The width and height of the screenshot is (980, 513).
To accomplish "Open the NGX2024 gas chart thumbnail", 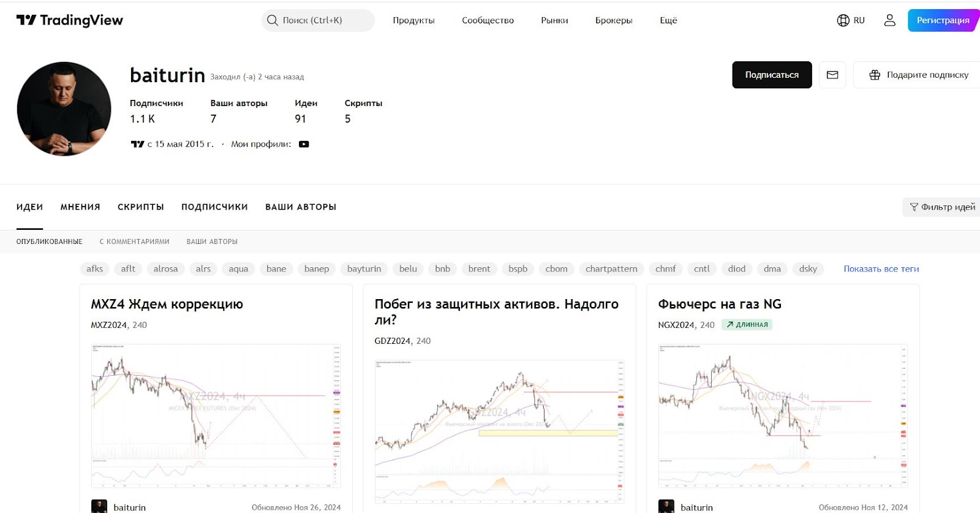I will pyautogui.click(x=783, y=416).
